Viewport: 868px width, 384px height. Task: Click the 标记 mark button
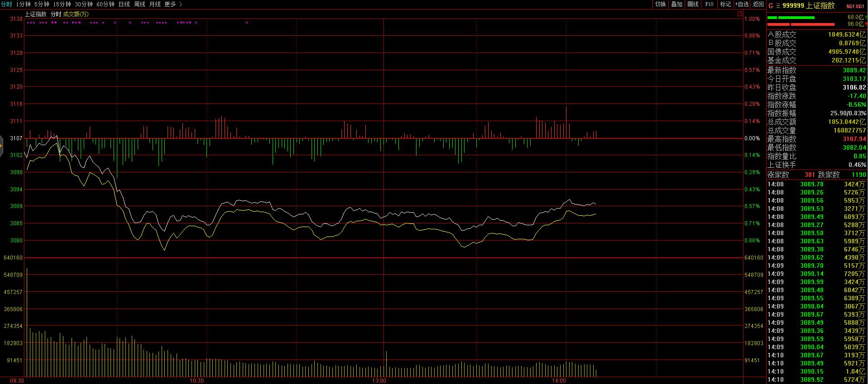[x=725, y=4]
